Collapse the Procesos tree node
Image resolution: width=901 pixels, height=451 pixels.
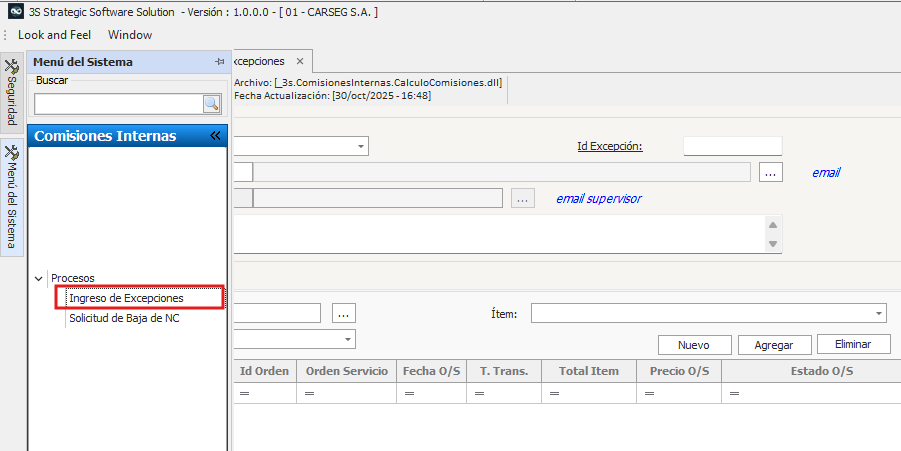pyautogui.click(x=39, y=278)
